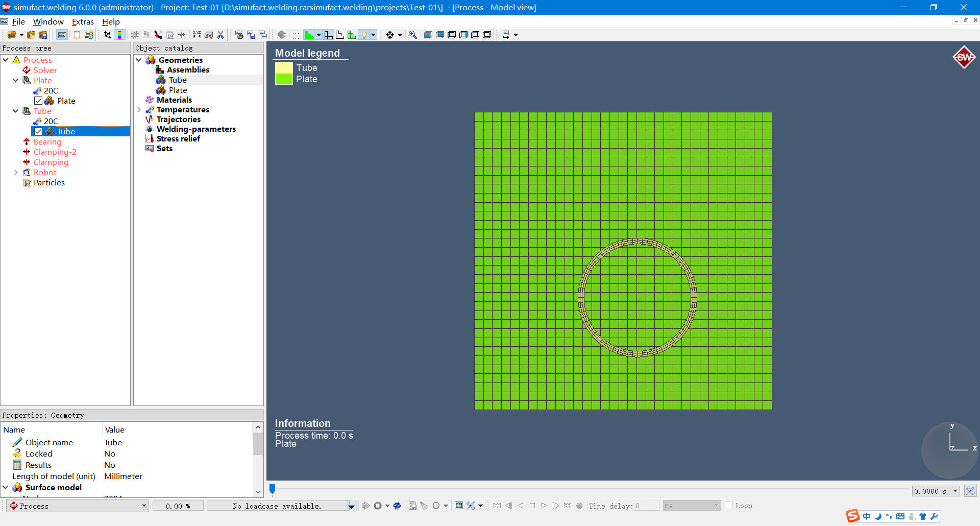The image size is (980, 526).
Task: Open the Extras menu
Action: pos(83,21)
